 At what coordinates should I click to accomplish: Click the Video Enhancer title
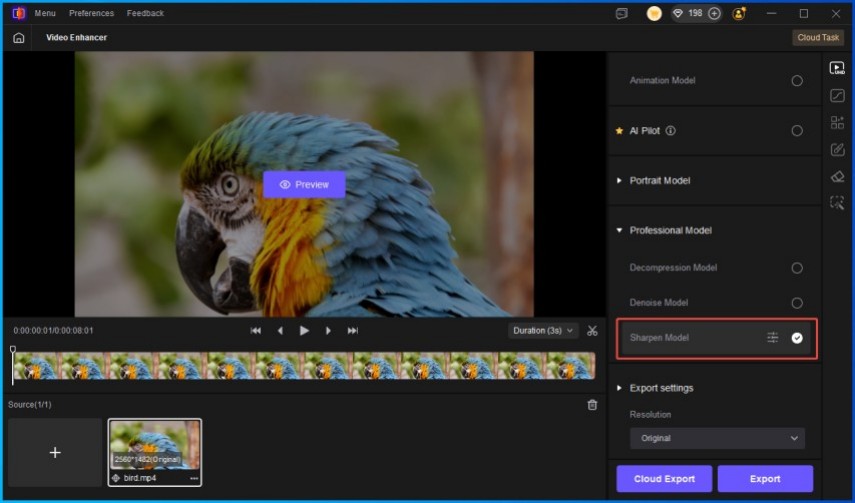[x=76, y=38]
